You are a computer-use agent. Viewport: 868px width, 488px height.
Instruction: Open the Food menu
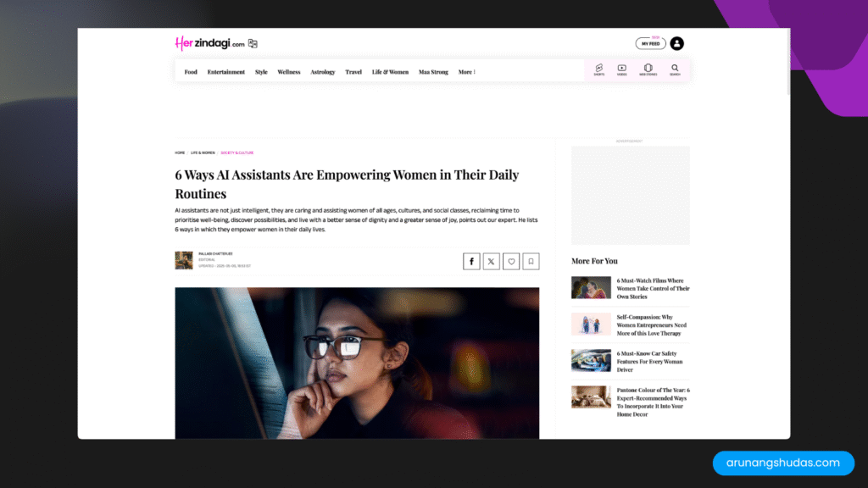click(191, 72)
